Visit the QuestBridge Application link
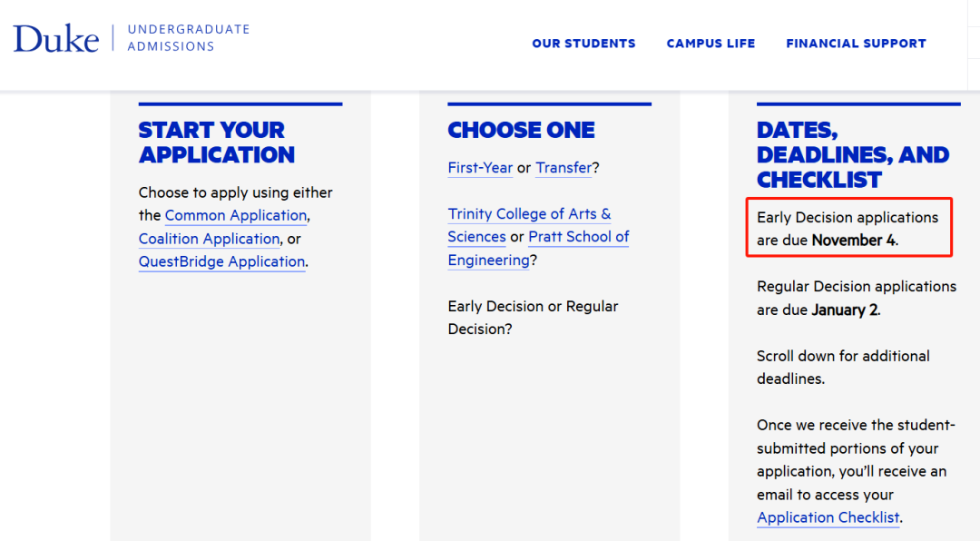This screenshot has height=541, width=980. tap(221, 261)
